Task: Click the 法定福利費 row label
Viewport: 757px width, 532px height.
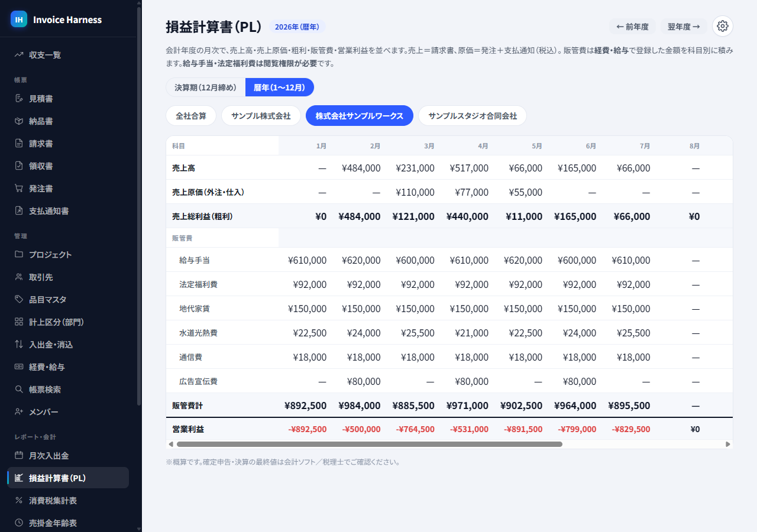Action: coord(198,284)
